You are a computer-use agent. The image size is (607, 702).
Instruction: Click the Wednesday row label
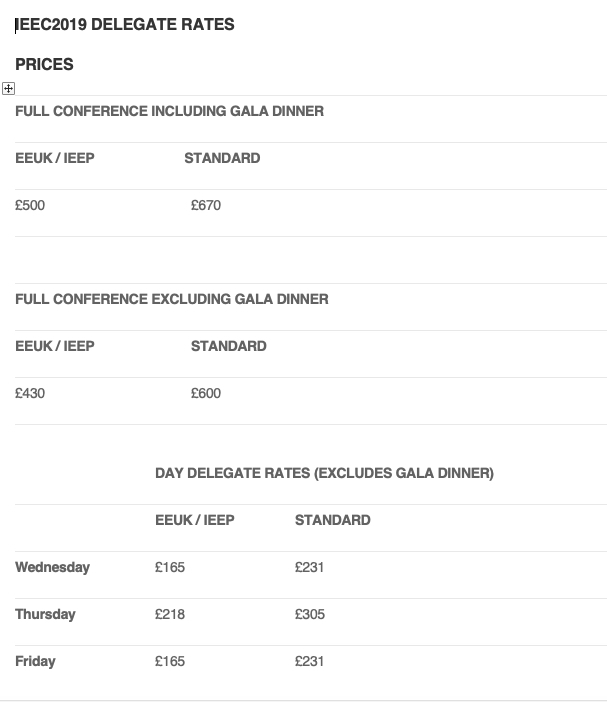(52, 567)
